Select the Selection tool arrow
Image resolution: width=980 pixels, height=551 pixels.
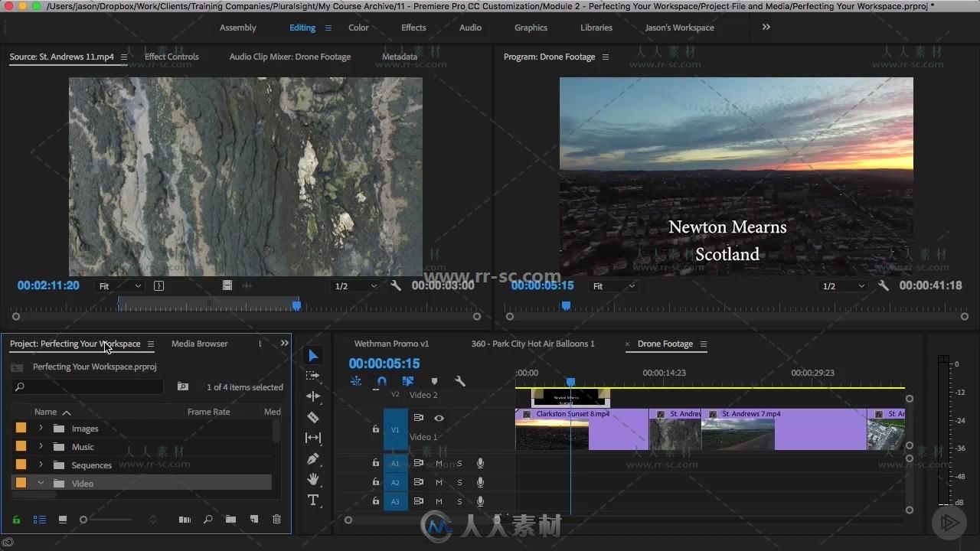(x=313, y=356)
